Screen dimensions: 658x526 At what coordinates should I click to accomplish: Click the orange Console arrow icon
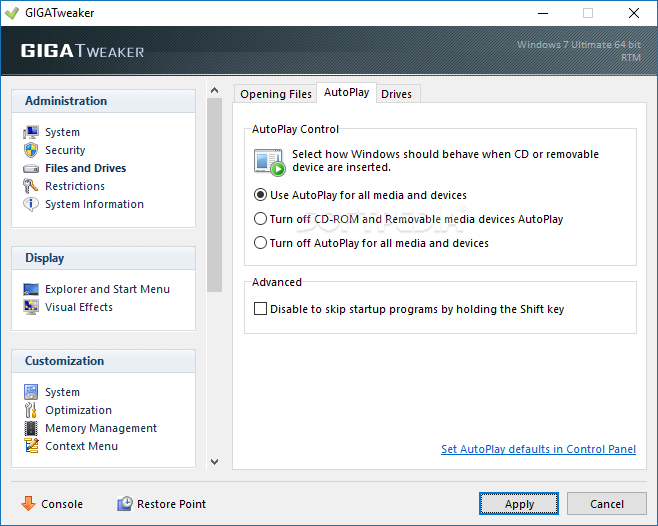coord(29,503)
